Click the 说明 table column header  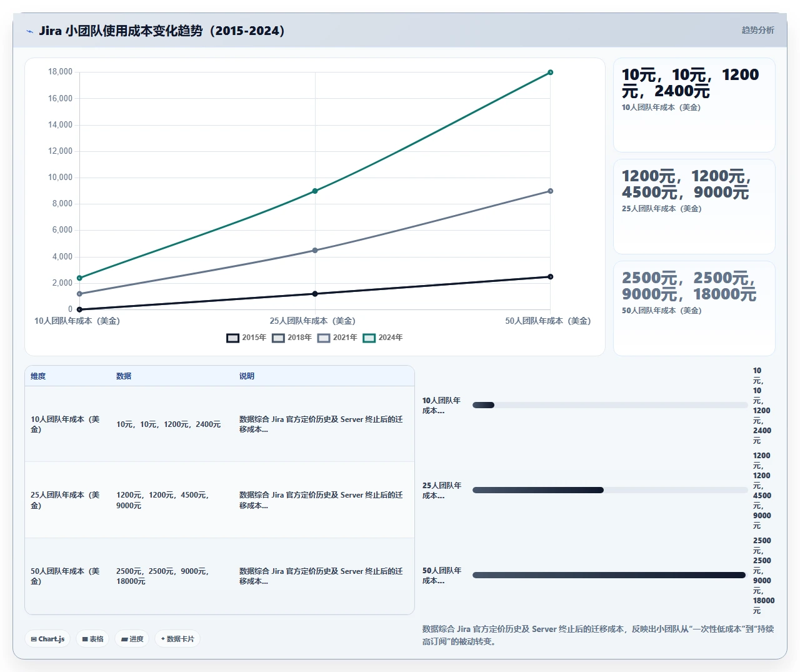click(247, 376)
